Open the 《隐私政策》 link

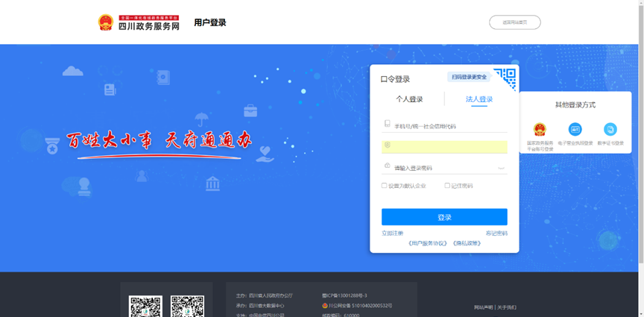(467, 243)
